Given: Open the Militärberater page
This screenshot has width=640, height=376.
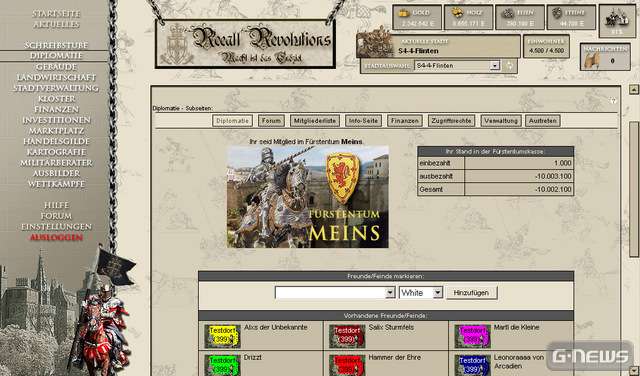Looking at the screenshot, I should point(56,162).
